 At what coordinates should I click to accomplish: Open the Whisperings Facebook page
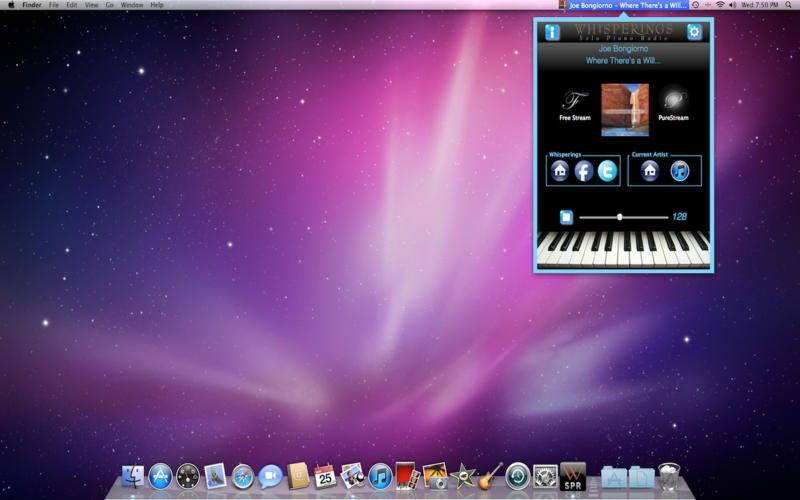coord(584,171)
